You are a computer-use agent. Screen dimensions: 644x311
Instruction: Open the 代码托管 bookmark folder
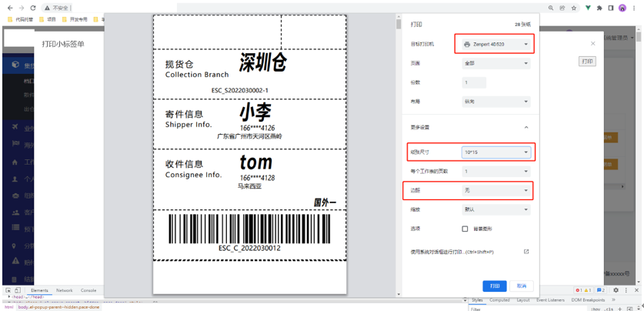[x=20, y=19]
